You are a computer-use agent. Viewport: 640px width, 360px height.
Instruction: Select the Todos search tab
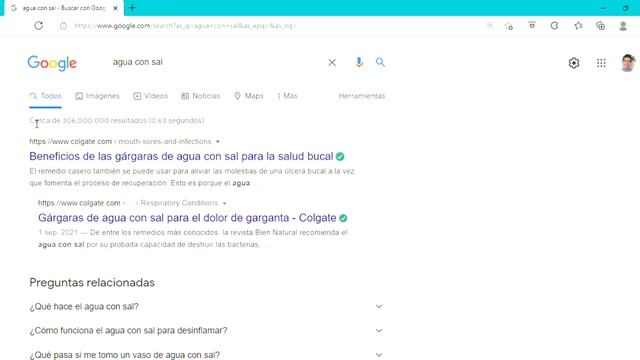click(x=45, y=96)
